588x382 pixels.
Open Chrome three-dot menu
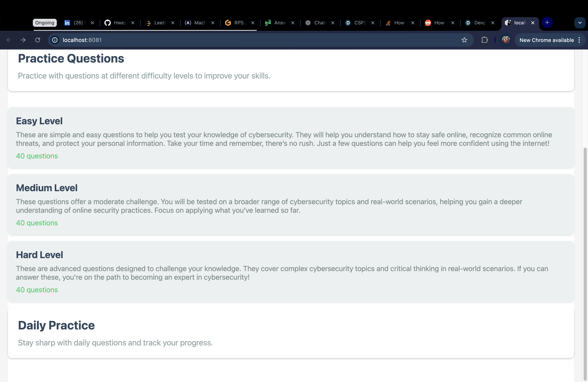click(579, 40)
